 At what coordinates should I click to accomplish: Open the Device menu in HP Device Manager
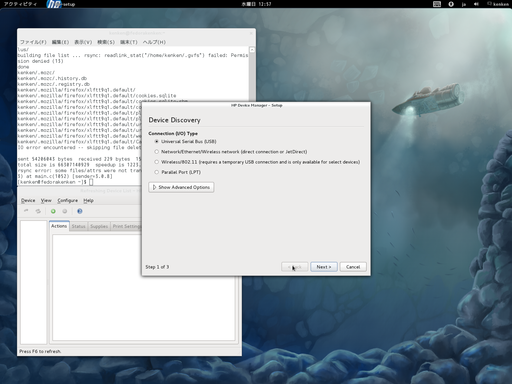click(28, 200)
